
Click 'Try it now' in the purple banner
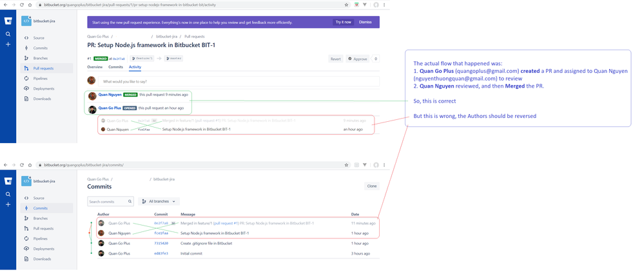(344, 22)
